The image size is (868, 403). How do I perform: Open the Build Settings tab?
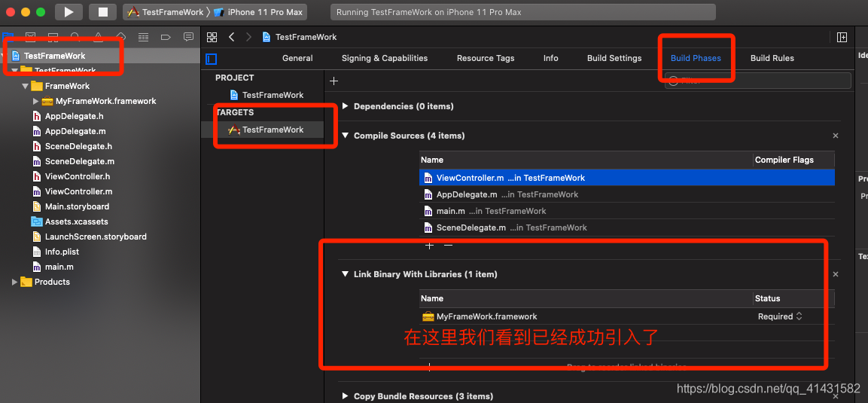(614, 58)
